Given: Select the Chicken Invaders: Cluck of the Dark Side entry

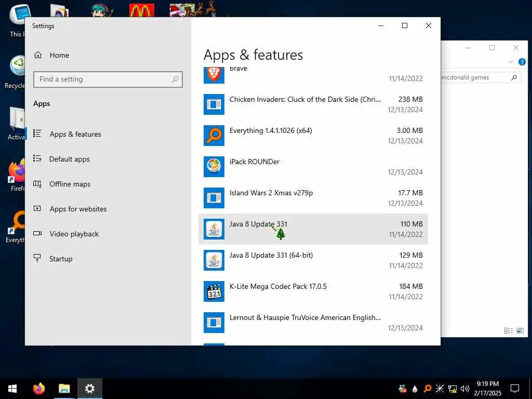Looking at the screenshot, I should pos(313,104).
